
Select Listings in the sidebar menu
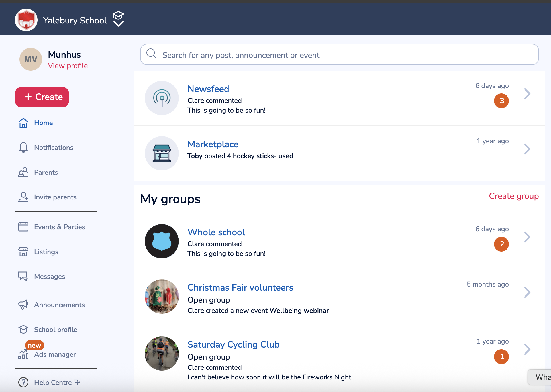click(46, 252)
